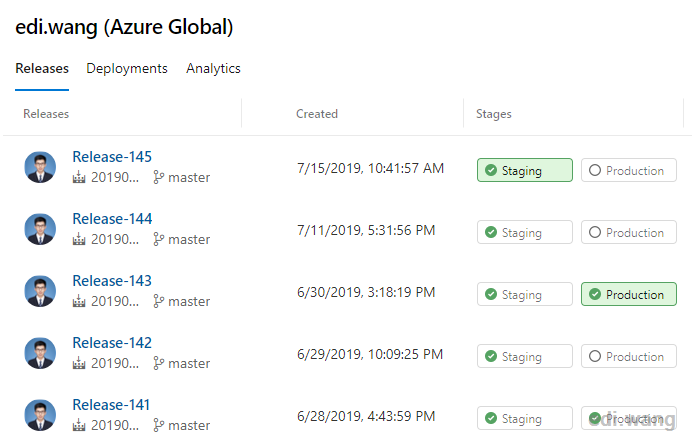Click the Production stage button for Release-145

coord(629,170)
